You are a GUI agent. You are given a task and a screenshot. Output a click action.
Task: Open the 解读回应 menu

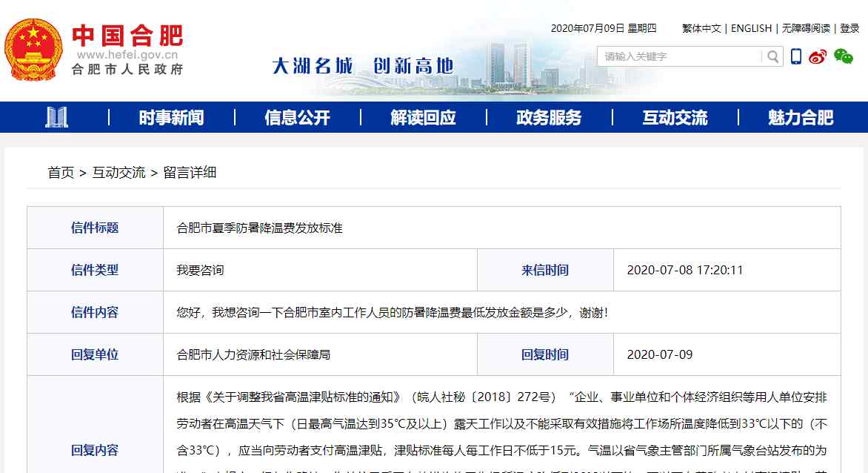(x=423, y=117)
